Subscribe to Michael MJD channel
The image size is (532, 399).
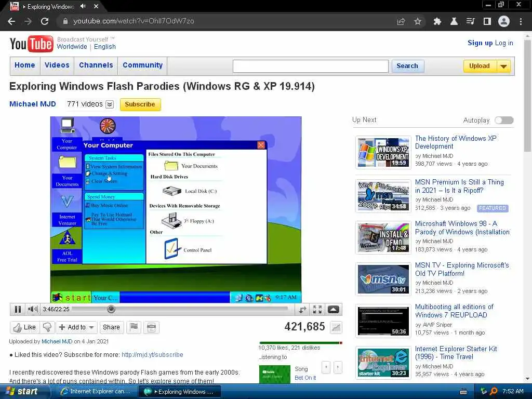point(140,104)
